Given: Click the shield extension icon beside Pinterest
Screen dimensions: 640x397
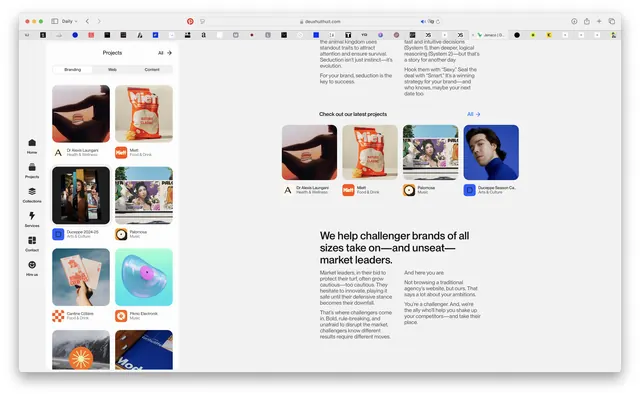Looking at the screenshot, I should [x=202, y=21].
